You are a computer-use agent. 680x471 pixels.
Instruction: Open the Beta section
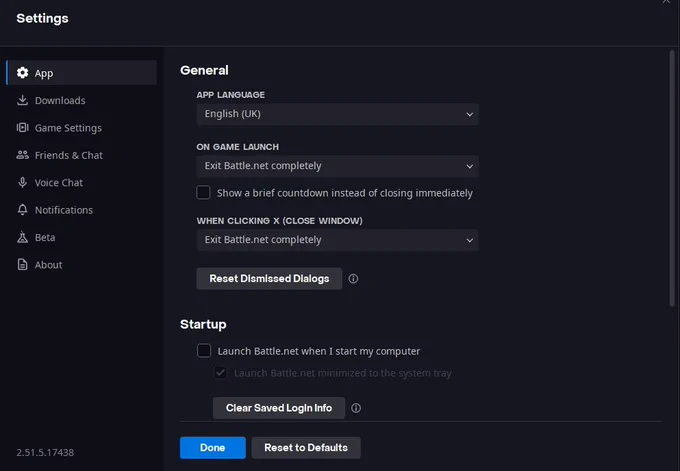click(x=82, y=237)
